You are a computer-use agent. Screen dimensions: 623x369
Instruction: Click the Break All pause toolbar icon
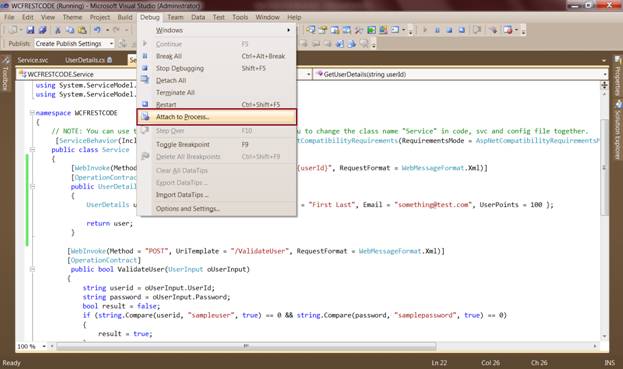[x=437, y=29]
